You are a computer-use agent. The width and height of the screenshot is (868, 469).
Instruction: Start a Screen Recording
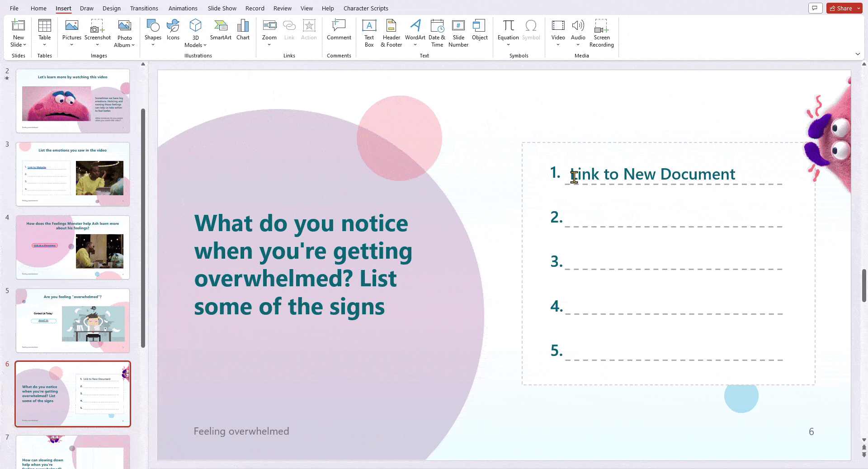(601, 32)
